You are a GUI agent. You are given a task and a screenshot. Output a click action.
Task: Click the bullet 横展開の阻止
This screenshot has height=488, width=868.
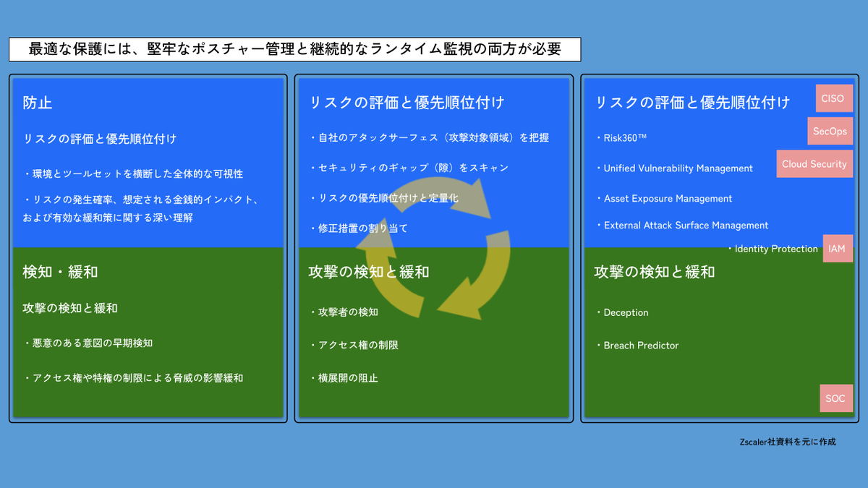coord(343,378)
